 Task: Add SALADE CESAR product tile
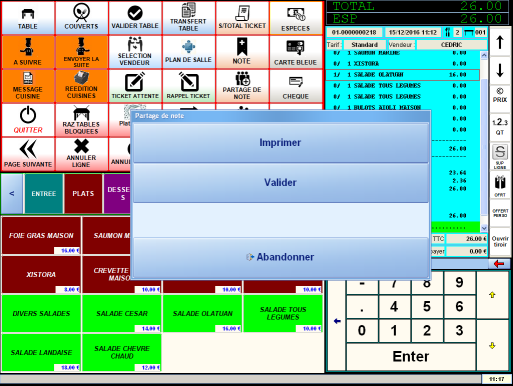tap(122, 314)
